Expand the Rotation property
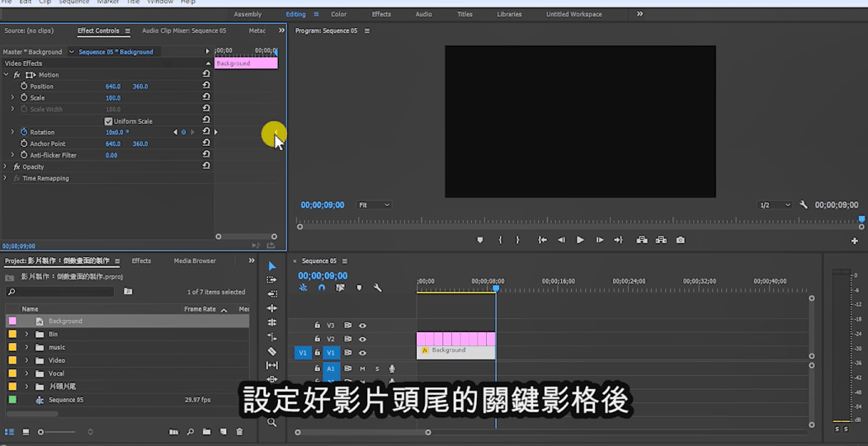 [x=12, y=132]
